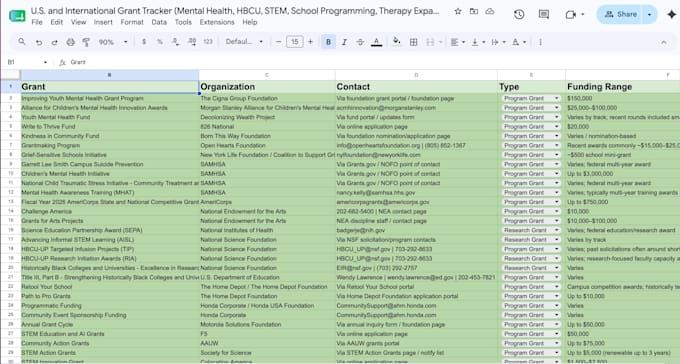The width and height of the screenshot is (680, 364).
Task: Start a meeting with camera icon
Action: [x=571, y=14]
